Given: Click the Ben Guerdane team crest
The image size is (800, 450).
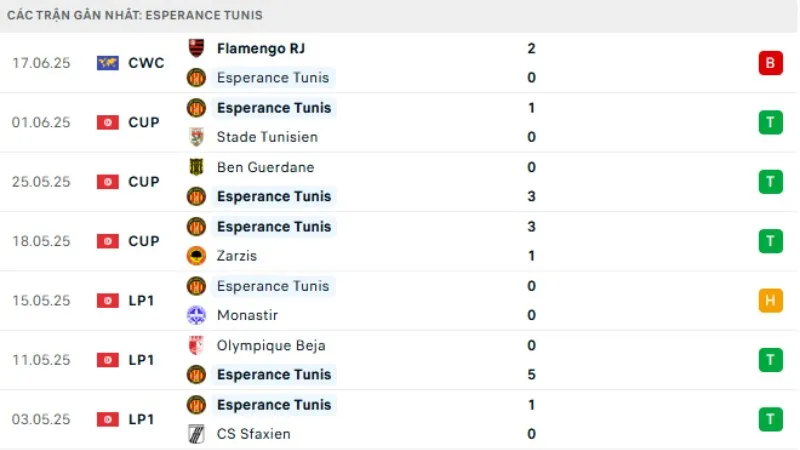Looking at the screenshot, I should click(196, 167).
